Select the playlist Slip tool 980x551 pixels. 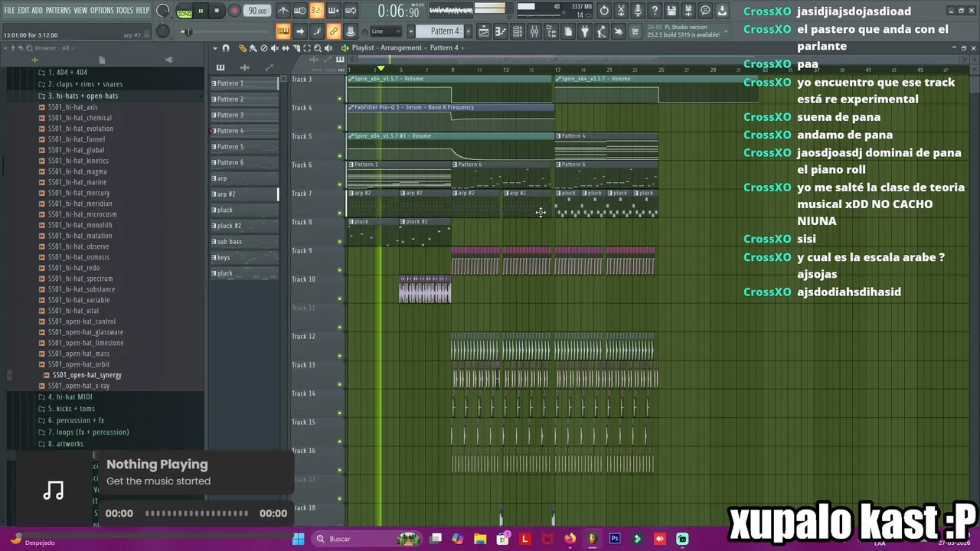(286, 47)
